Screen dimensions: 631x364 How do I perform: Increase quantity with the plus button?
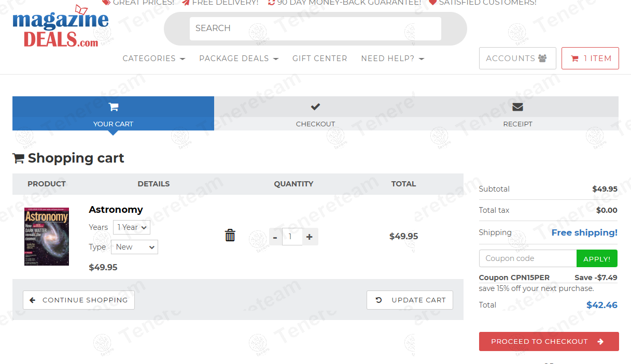(310, 237)
